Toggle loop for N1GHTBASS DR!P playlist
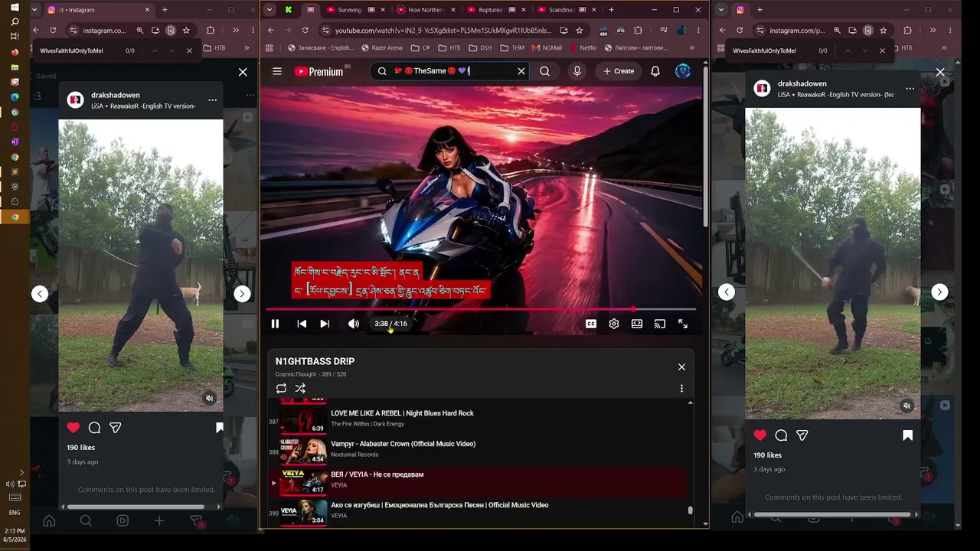This screenshot has height=551, width=980. [282, 389]
